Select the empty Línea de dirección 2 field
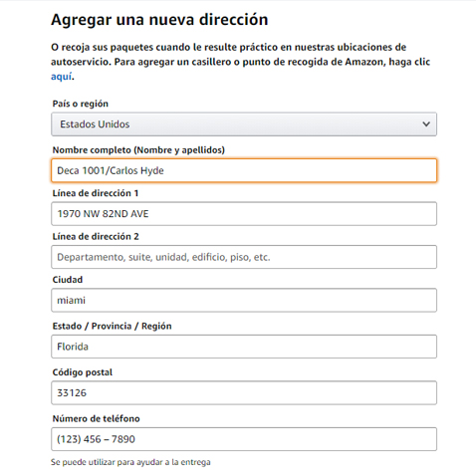The width and height of the screenshot is (476, 476). (x=244, y=257)
